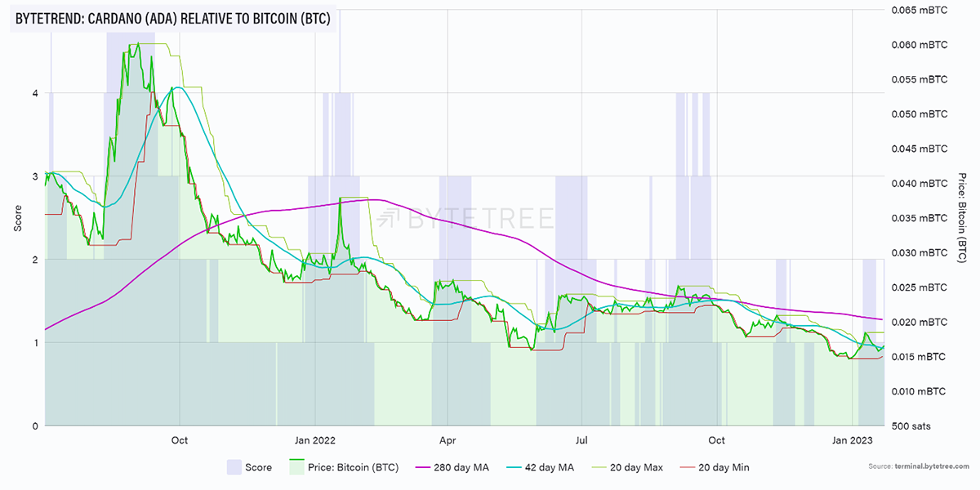Click the Score legend color swatch
Image resolution: width=980 pixels, height=490 pixels.
click(x=234, y=468)
